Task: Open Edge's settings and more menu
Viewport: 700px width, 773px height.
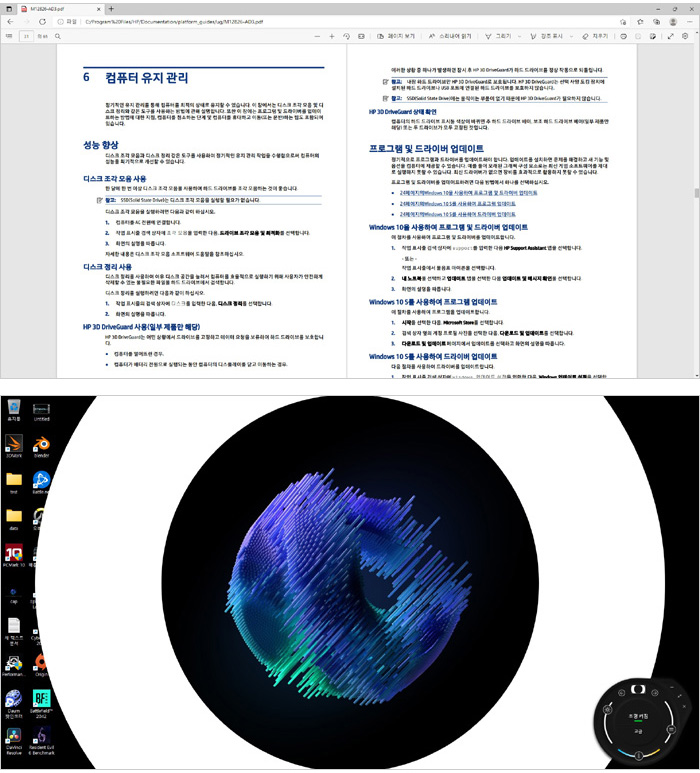Action: click(x=690, y=22)
